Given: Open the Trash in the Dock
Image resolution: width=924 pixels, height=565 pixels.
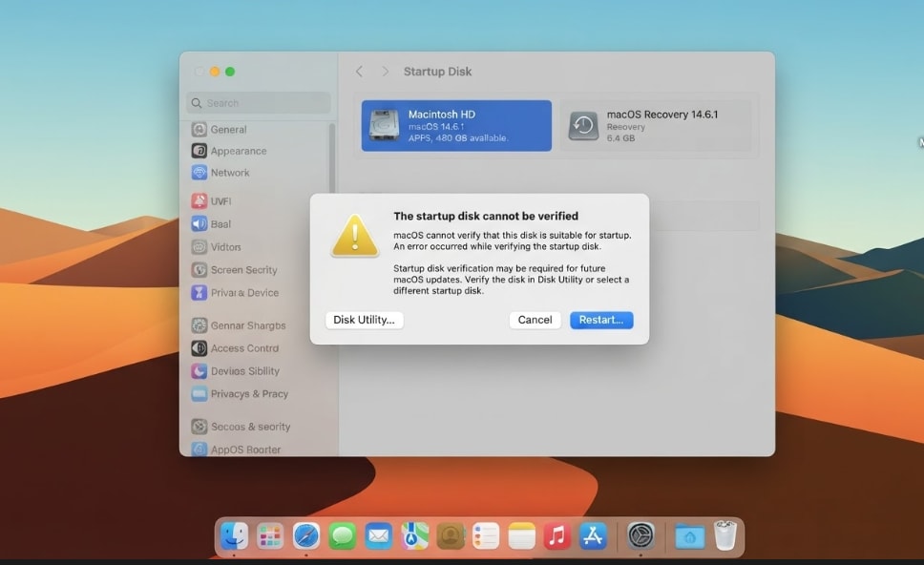Looking at the screenshot, I should [x=725, y=535].
